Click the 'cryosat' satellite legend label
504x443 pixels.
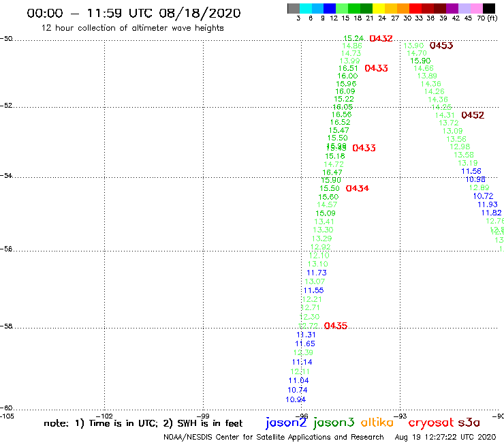pos(430,423)
